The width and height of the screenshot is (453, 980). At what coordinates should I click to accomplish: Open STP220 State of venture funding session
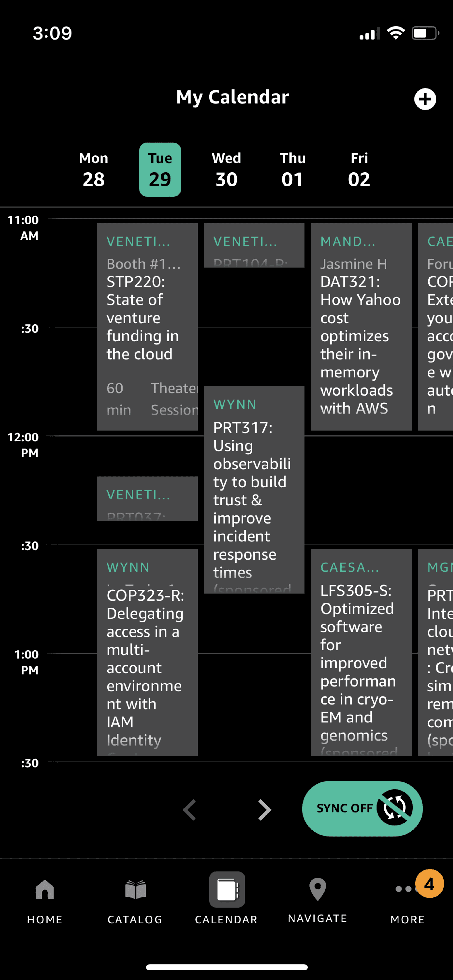[147, 327]
